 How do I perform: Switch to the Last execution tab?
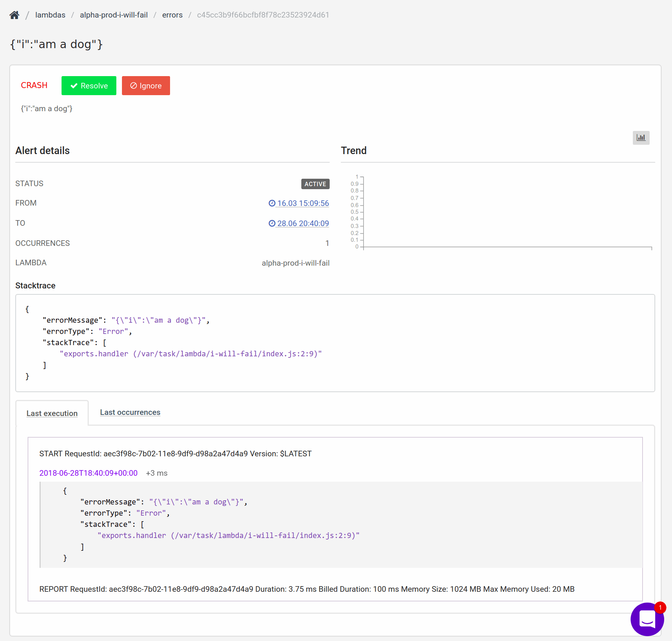pyautogui.click(x=52, y=413)
